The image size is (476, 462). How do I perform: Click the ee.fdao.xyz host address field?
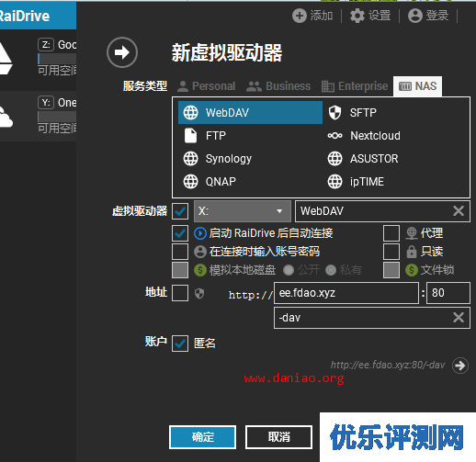[x=346, y=293]
